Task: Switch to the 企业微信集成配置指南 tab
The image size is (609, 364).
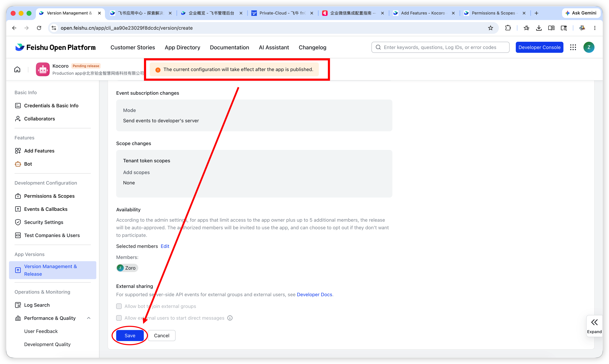Action: (353, 13)
